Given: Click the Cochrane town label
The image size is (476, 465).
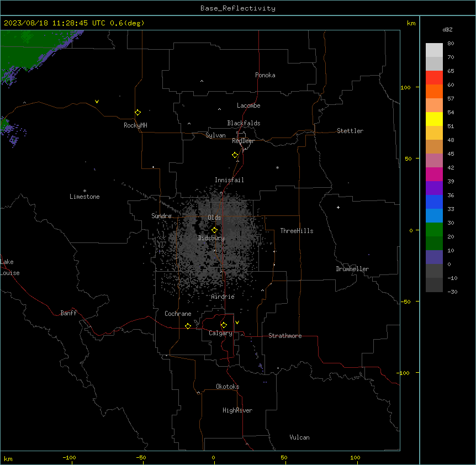Looking at the screenshot, I should (178, 314).
